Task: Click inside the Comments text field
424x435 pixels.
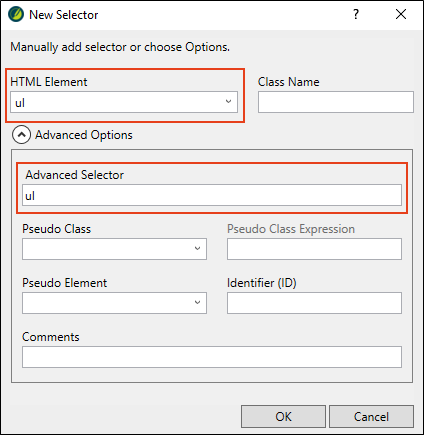Action: 212,357
